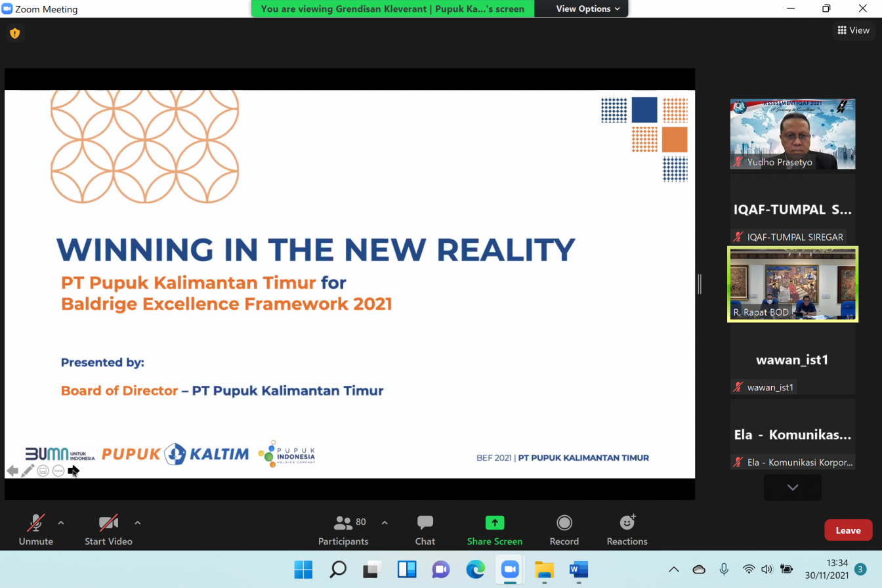Open taskbar Search icon
882x588 pixels.
[338, 570]
